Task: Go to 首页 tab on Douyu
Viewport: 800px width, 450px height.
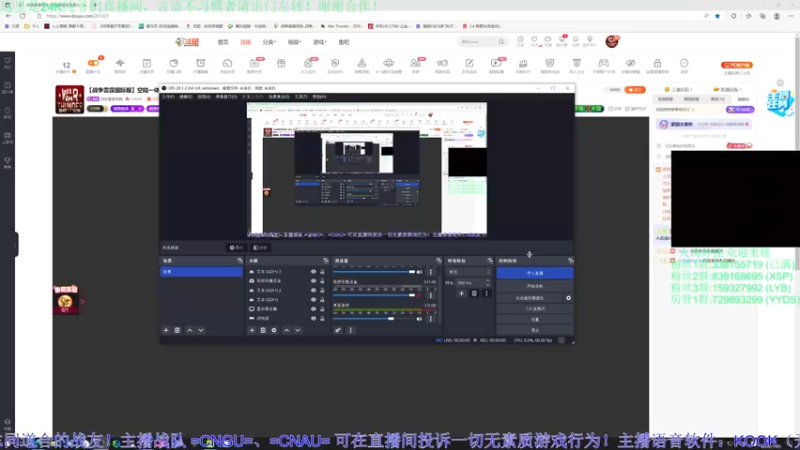Action: [x=223, y=42]
